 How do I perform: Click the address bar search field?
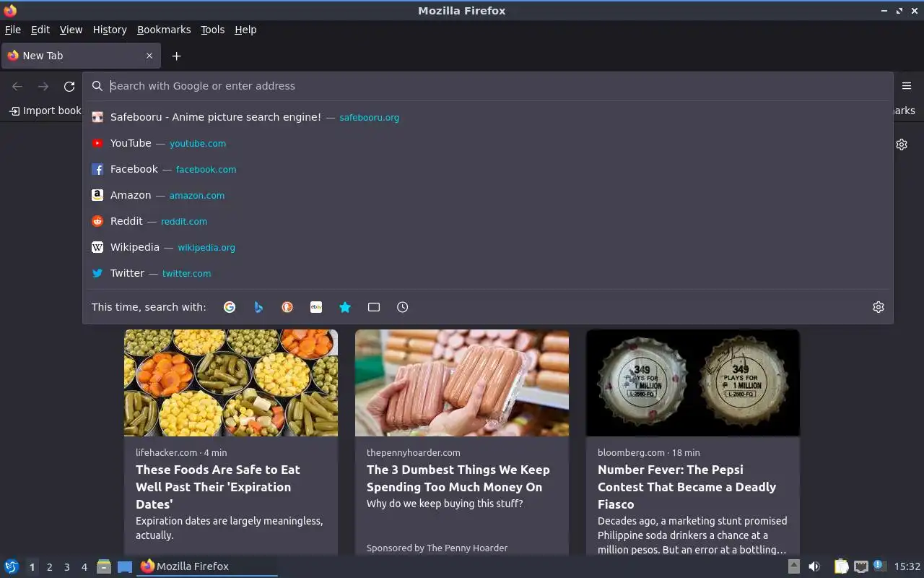click(488, 86)
